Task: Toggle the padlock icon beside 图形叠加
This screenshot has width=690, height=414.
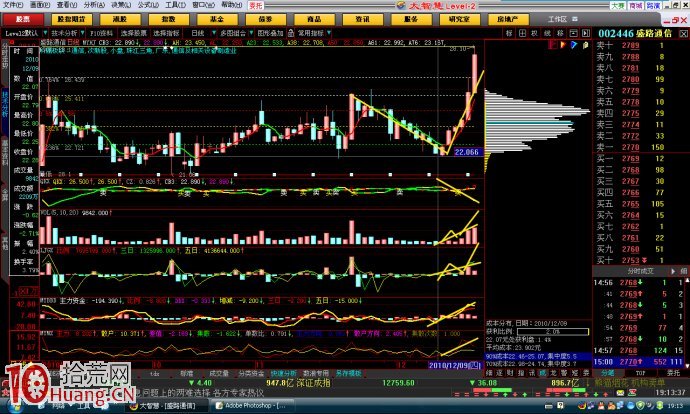Action: (291, 33)
